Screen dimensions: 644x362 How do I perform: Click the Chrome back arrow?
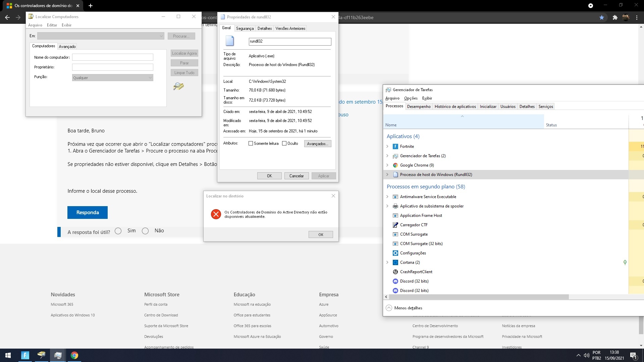[x=7, y=17]
